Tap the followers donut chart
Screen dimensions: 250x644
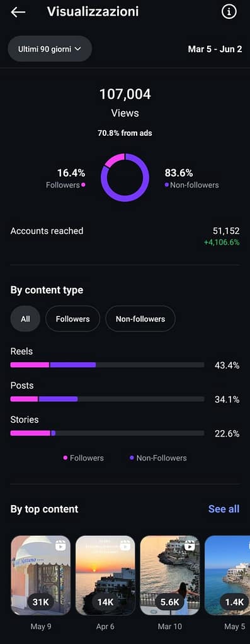tap(125, 177)
